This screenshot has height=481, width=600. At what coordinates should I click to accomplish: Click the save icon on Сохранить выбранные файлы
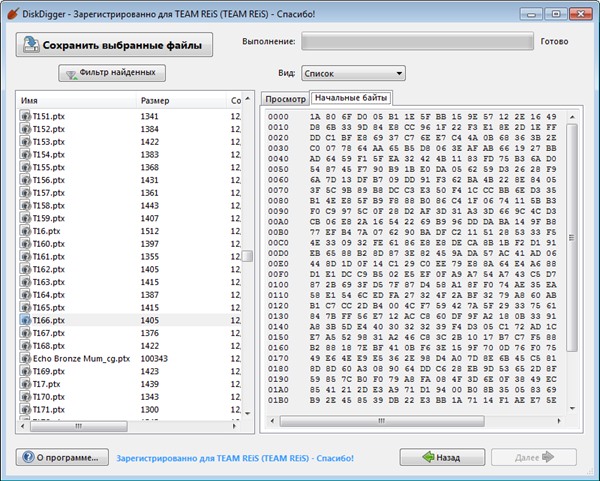(33, 44)
